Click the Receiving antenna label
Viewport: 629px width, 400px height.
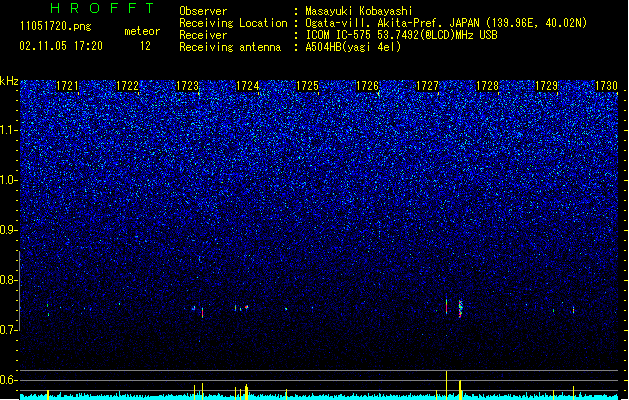(230, 47)
